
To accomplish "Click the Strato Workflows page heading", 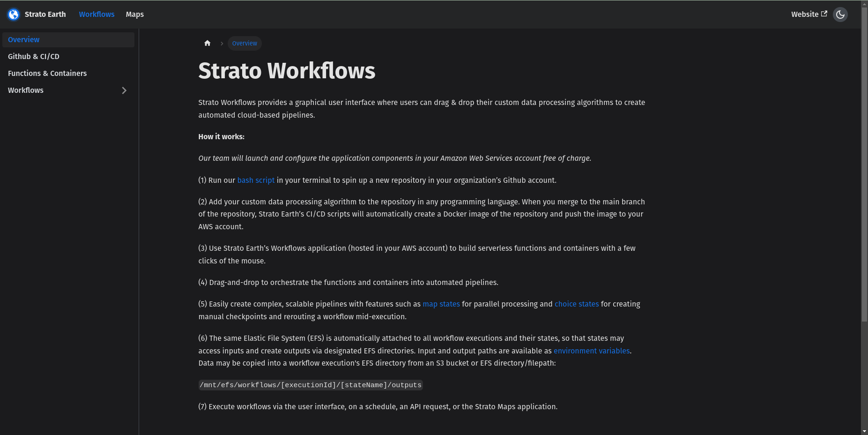I will point(287,71).
